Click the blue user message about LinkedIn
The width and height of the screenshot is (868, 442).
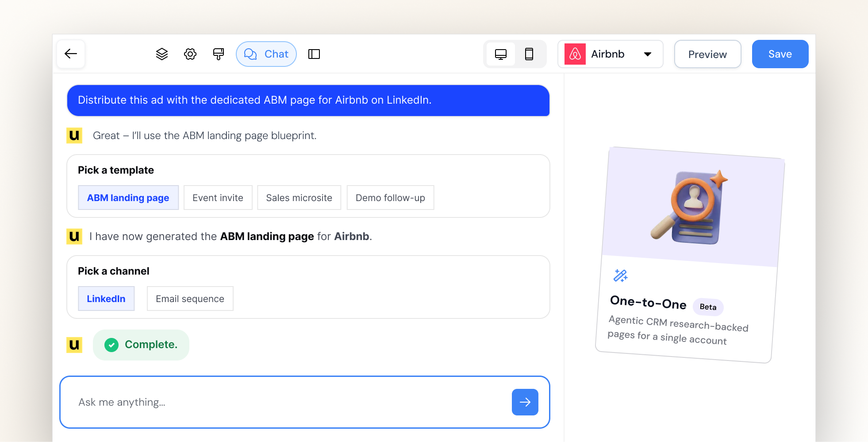click(x=308, y=100)
